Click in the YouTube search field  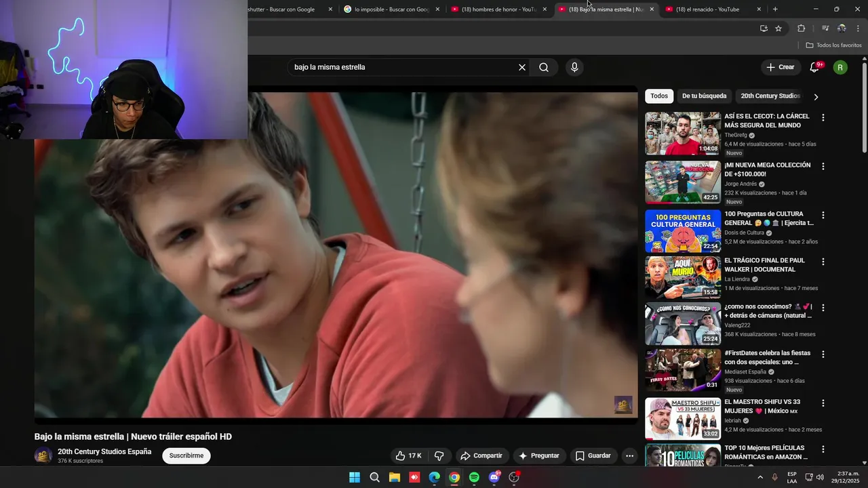click(403, 67)
